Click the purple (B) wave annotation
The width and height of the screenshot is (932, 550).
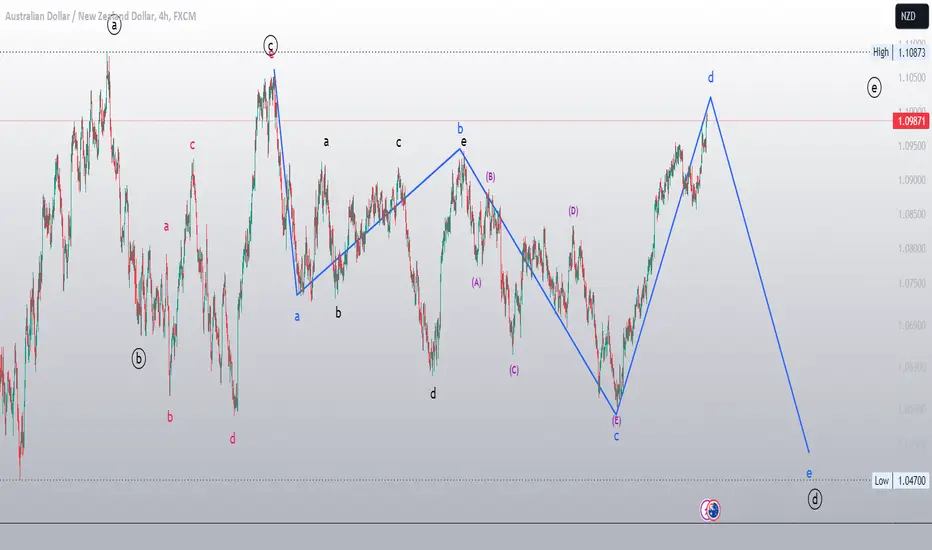(490, 177)
